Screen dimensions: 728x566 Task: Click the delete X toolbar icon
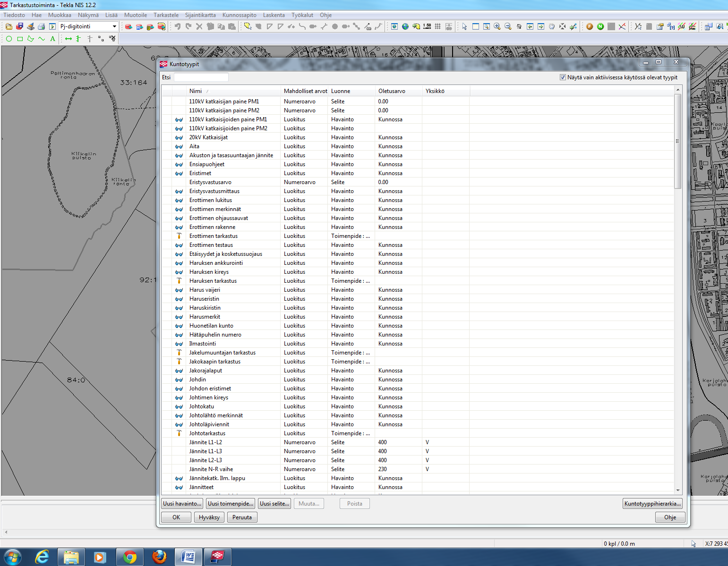tap(199, 26)
